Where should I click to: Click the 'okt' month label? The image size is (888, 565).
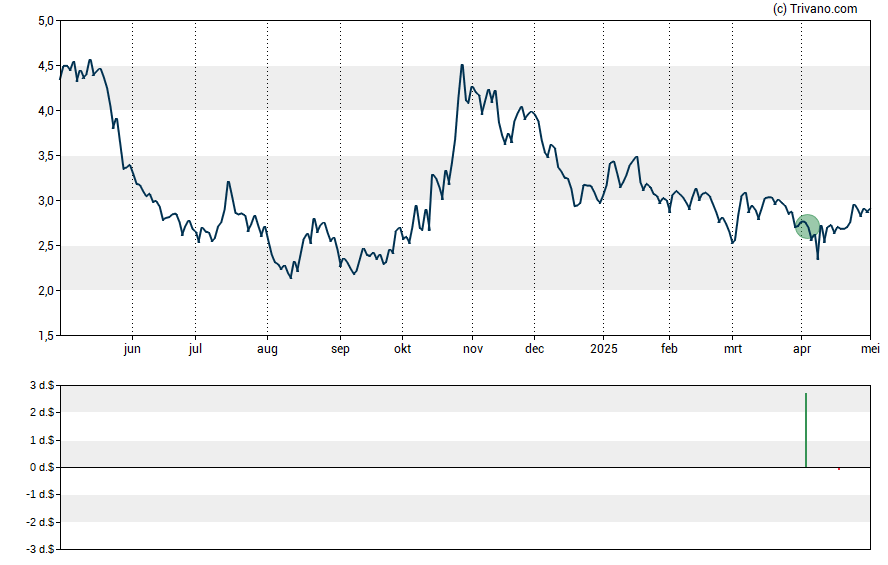click(403, 349)
